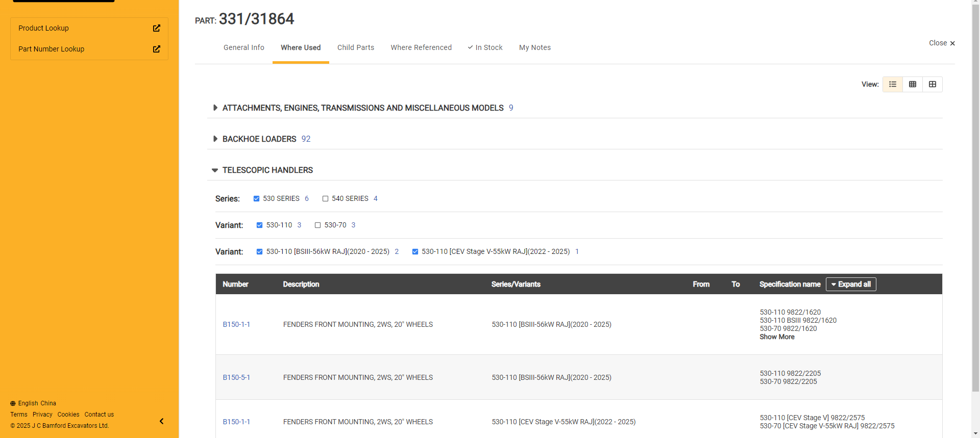Collapse the Telescopic Handlers section
This screenshot has width=980, height=438.
click(x=215, y=170)
